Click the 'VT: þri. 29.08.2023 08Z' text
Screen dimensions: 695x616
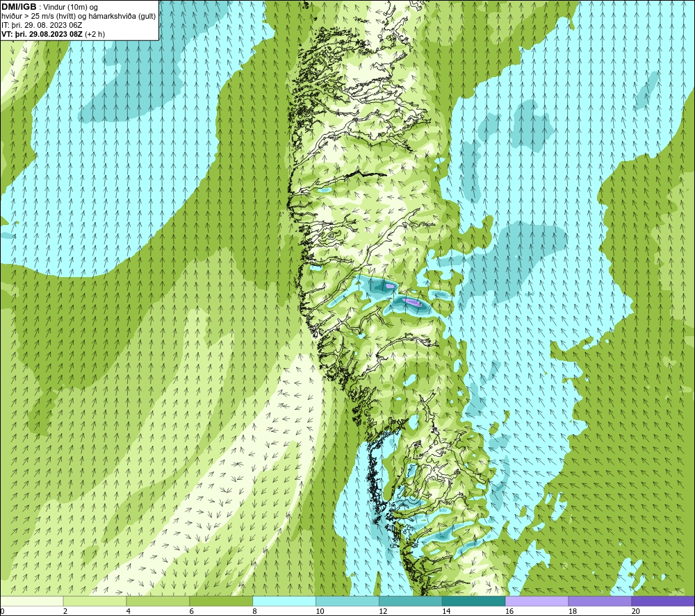pos(42,34)
